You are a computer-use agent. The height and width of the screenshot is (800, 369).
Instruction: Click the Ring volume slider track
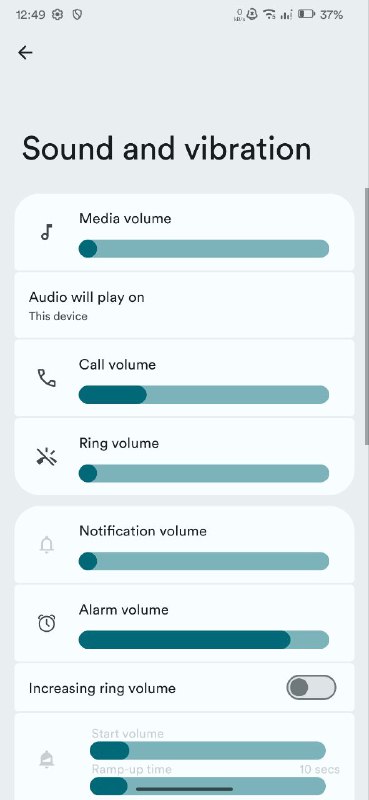click(204, 473)
